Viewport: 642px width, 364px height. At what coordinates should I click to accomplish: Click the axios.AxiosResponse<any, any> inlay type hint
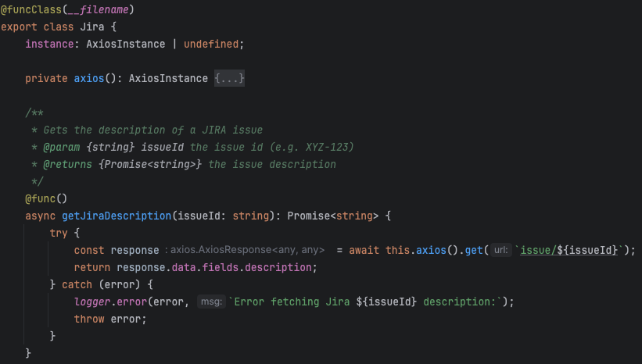coord(245,250)
